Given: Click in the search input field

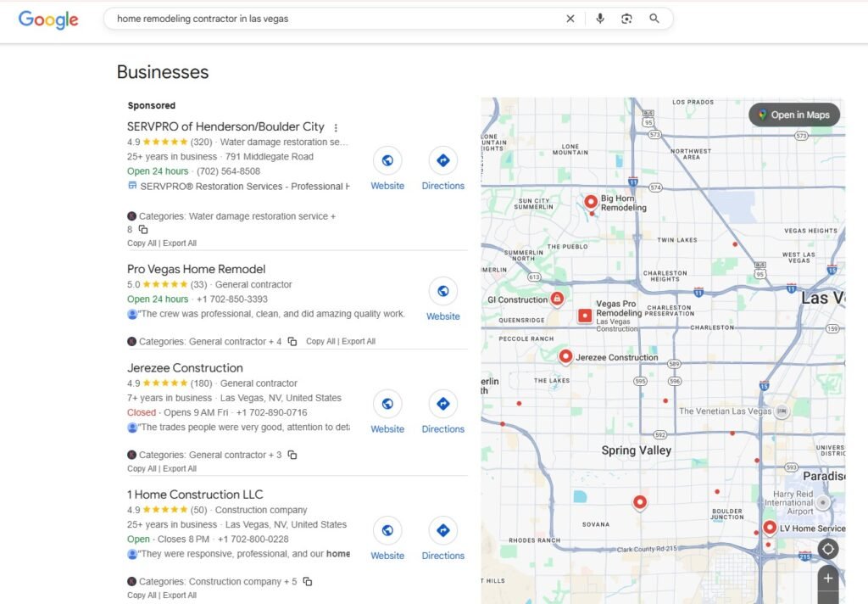Looking at the screenshot, I should [x=331, y=19].
